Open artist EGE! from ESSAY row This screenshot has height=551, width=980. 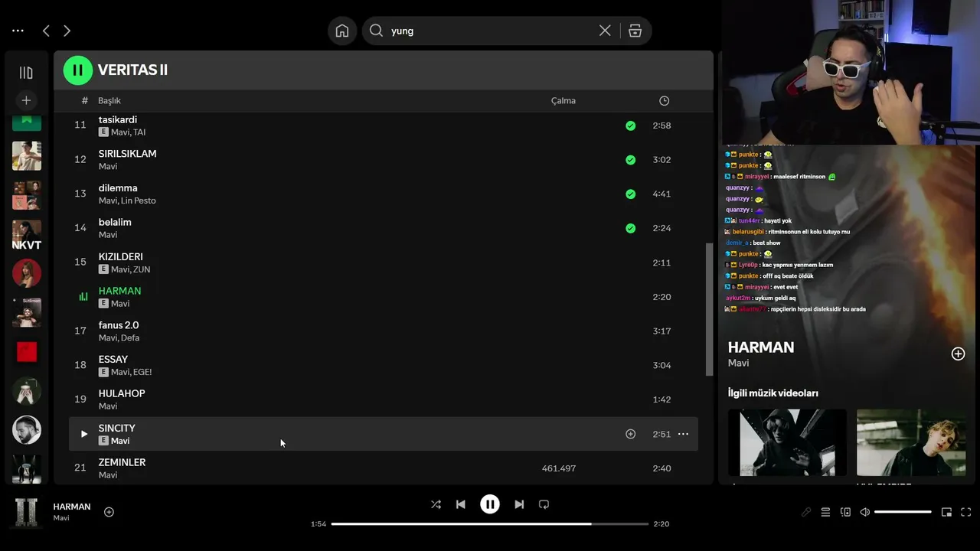click(x=142, y=372)
